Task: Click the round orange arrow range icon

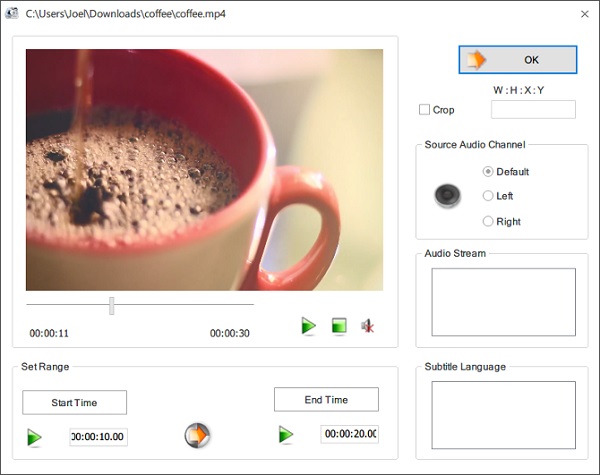Action: [x=197, y=435]
